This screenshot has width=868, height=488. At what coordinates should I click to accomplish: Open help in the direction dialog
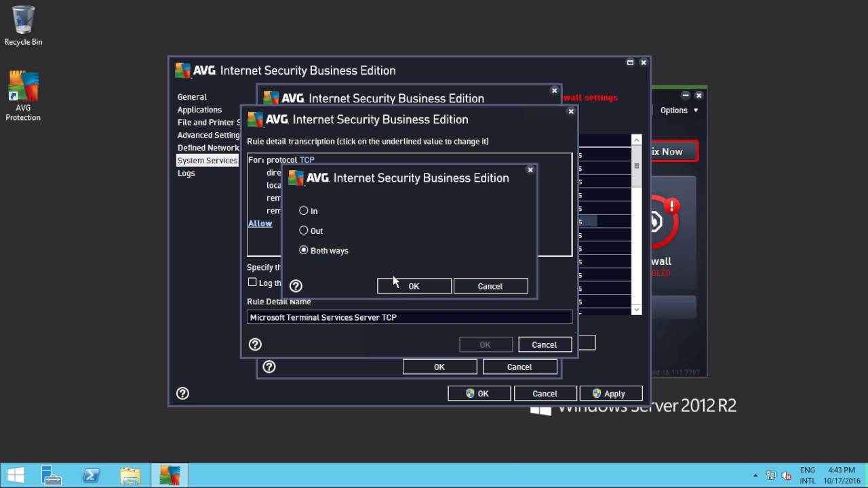pos(296,286)
